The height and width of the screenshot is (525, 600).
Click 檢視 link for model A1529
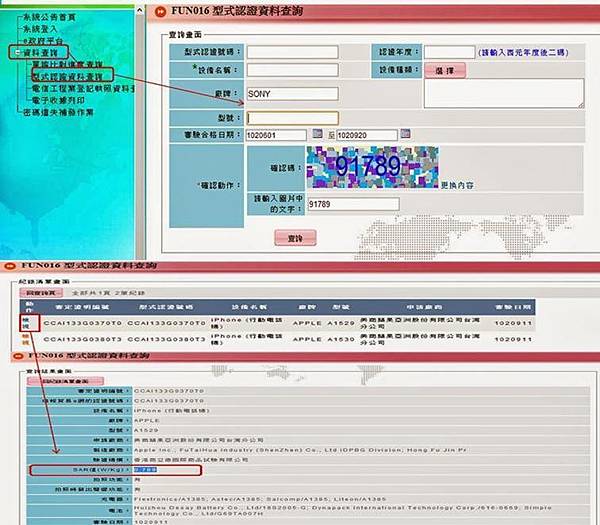click(26, 323)
